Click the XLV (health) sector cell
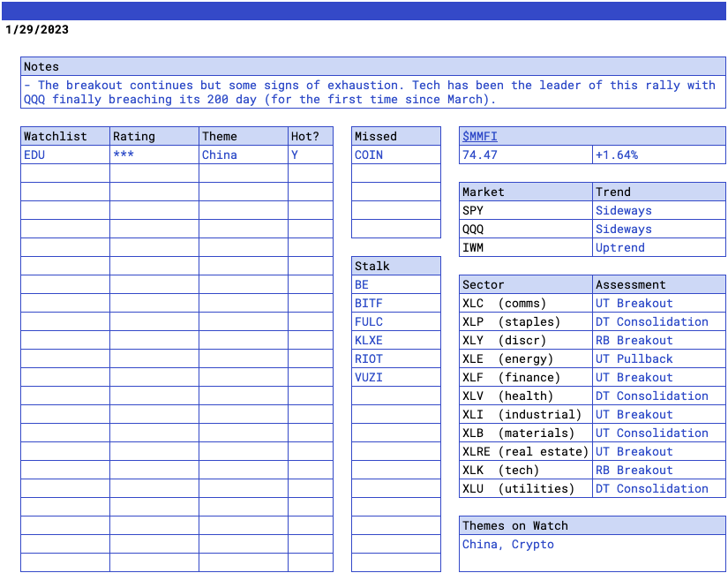Image resolution: width=728 pixels, height=573 pixels. [x=526, y=396]
